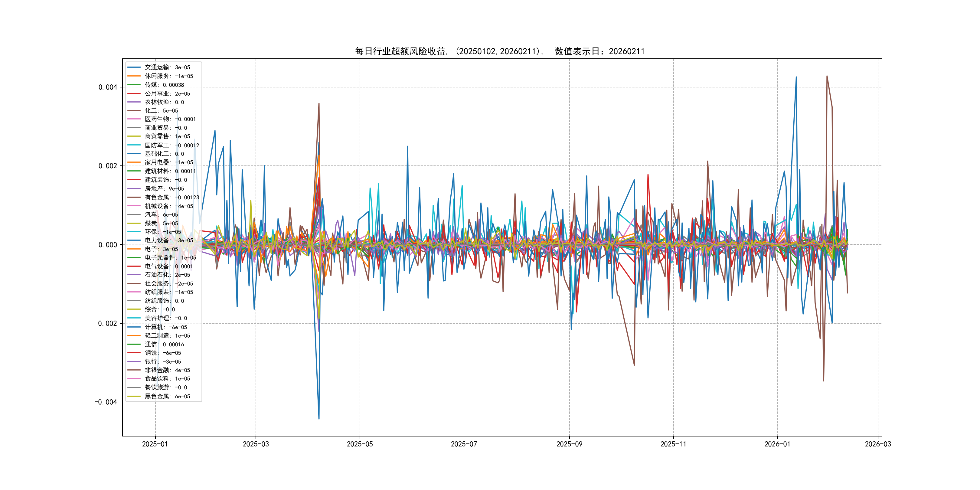Click the 黑色金属 olive legend line swatch

click(134, 396)
